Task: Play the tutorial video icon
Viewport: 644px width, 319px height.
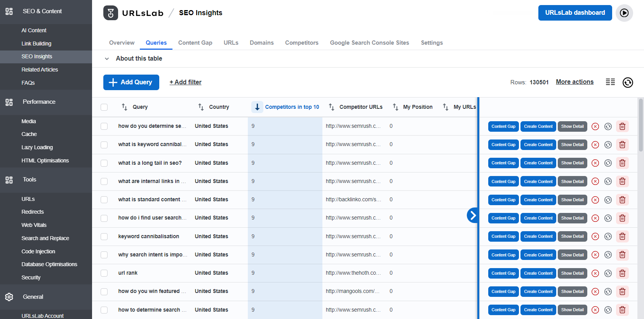Action: point(624,13)
